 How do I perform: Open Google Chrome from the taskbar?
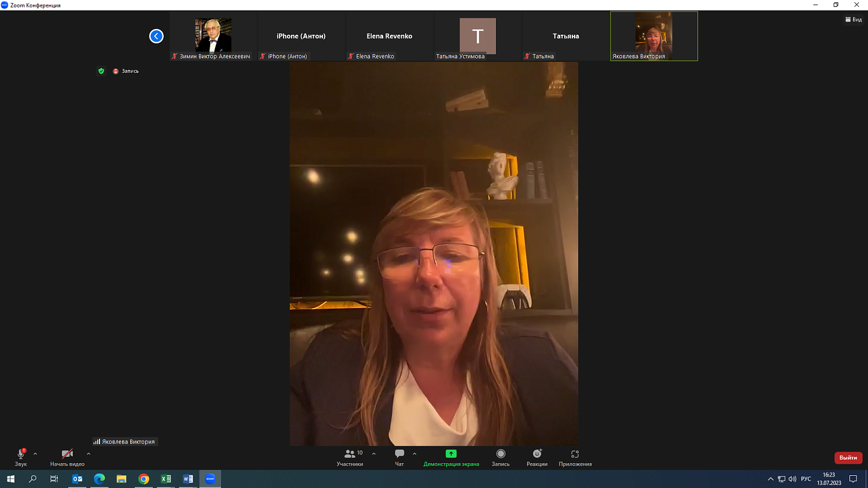pyautogui.click(x=144, y=479)
